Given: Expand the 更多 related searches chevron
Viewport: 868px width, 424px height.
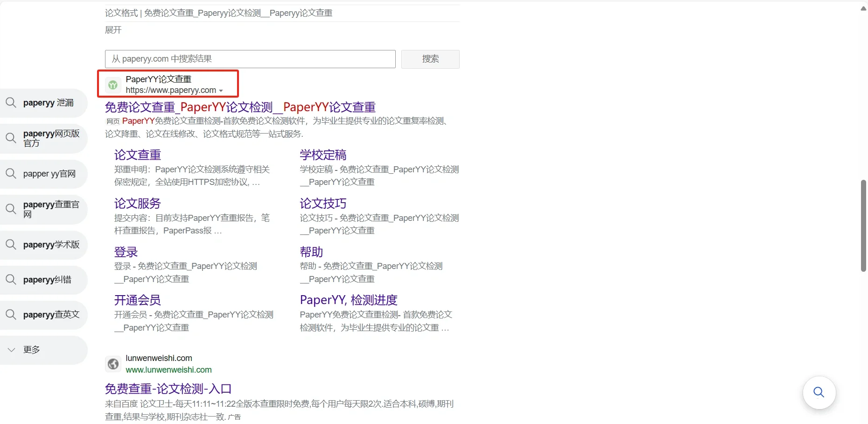Looking at the screenshot, I should pyautogui.click(x=12, y=350).
